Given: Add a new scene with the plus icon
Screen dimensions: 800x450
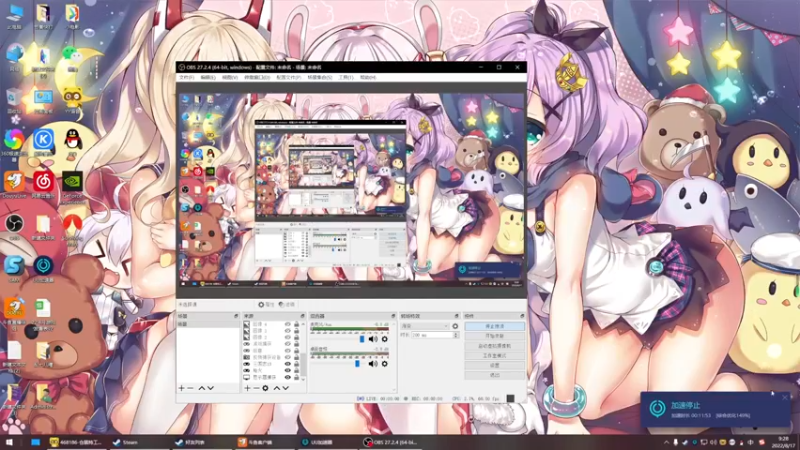Looking at the screenshot, I should coord(181,388).
